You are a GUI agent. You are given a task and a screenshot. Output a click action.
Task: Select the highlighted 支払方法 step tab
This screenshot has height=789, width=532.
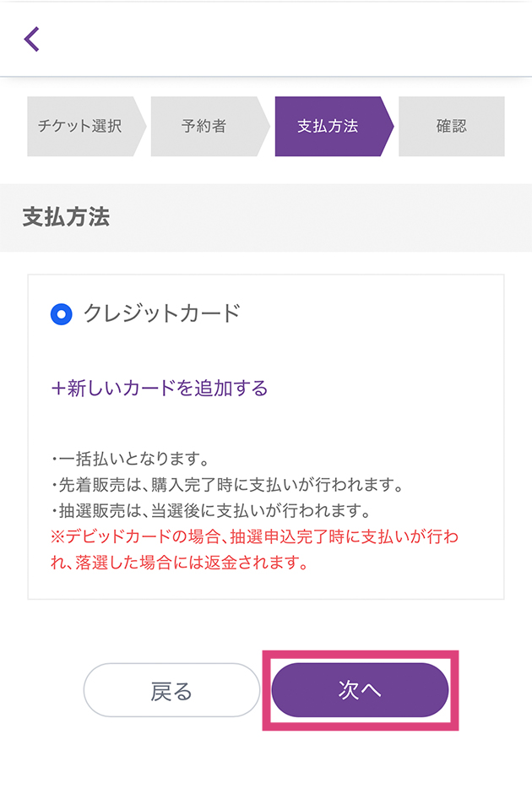click(328, 127)
